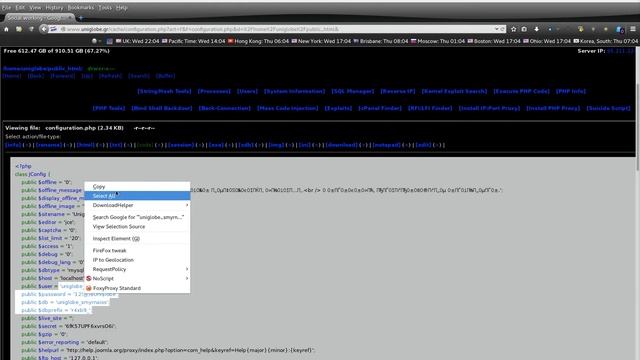Click the UK flag clock entry

coord(137,41)
